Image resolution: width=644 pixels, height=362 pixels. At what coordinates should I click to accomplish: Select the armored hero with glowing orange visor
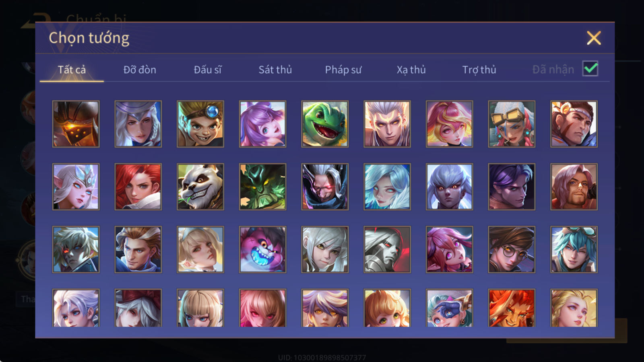[x=76, y=124]
